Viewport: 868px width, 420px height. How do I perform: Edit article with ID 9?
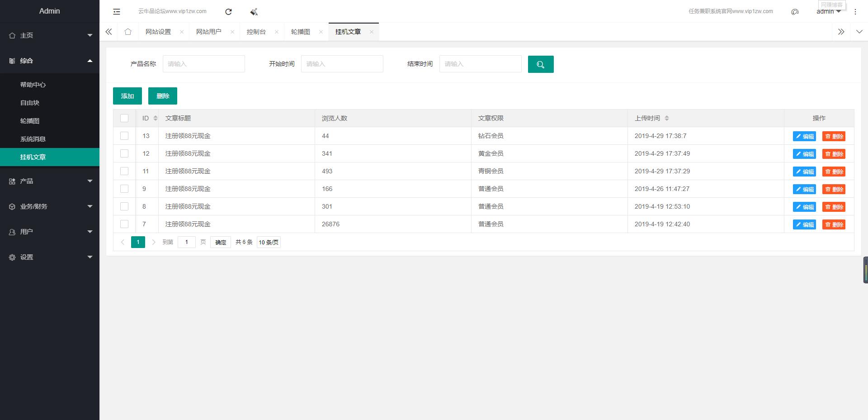[804, 189]
